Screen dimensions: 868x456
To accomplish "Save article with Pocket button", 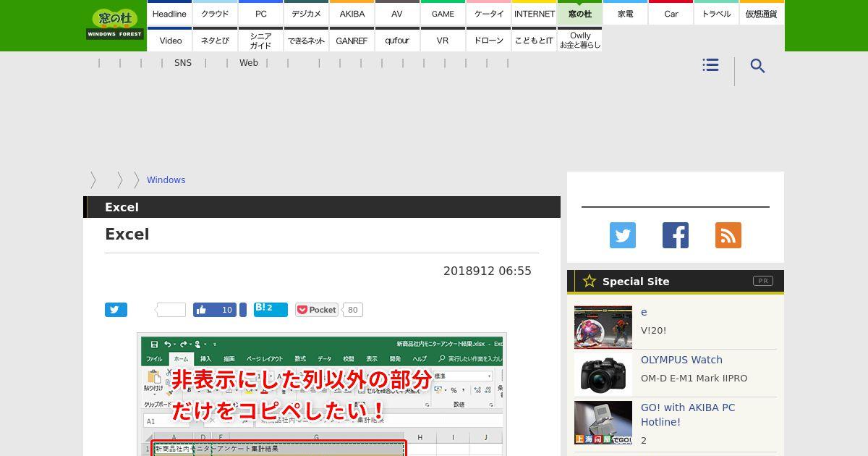I will click(317, 310).
